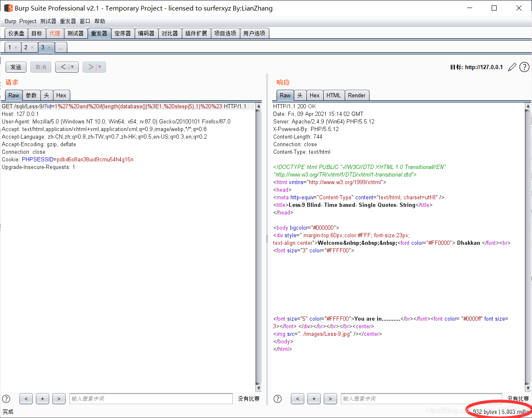Viewport: 532px width, 418px height.
Task: Click next match button in request search
Action: [59, 399]
